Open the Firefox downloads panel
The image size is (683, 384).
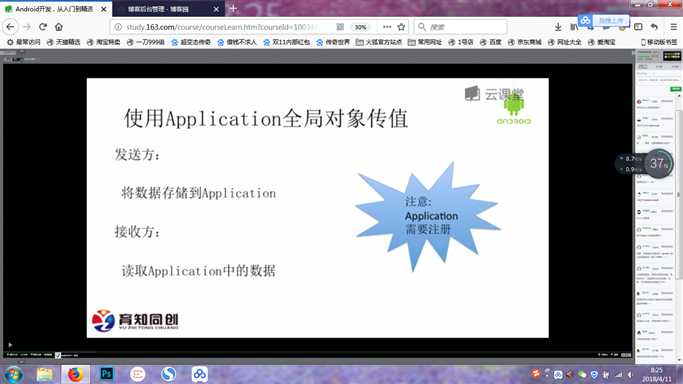click(x=558, y=27)
